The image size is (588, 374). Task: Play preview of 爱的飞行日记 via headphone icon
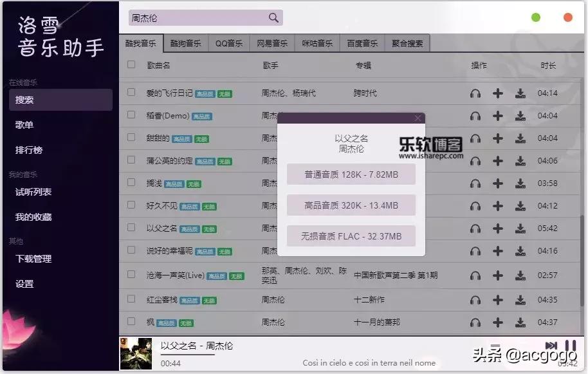tap(474, 92)
